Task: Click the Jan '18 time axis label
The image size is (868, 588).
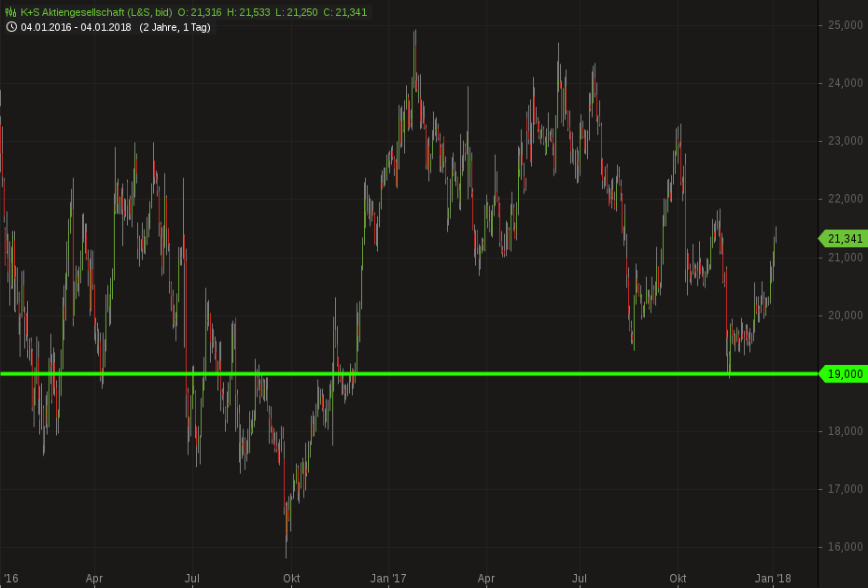Action: tap(773, 579)
